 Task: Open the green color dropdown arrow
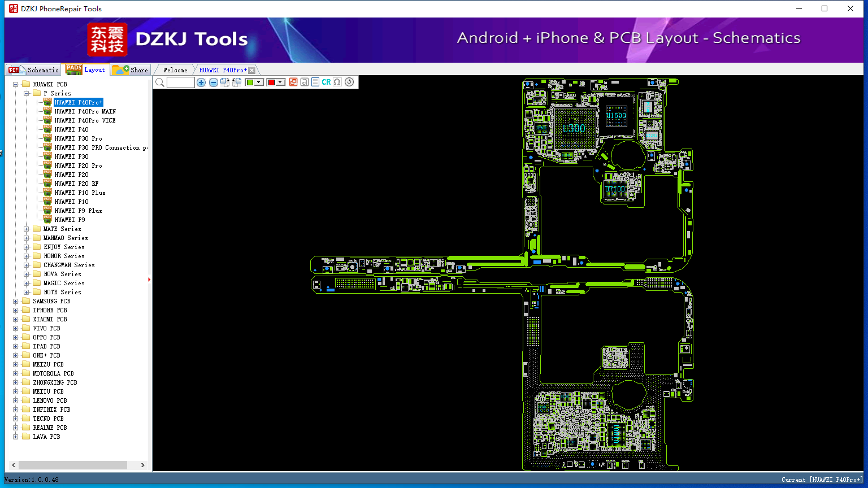click(x=259, y=82)
